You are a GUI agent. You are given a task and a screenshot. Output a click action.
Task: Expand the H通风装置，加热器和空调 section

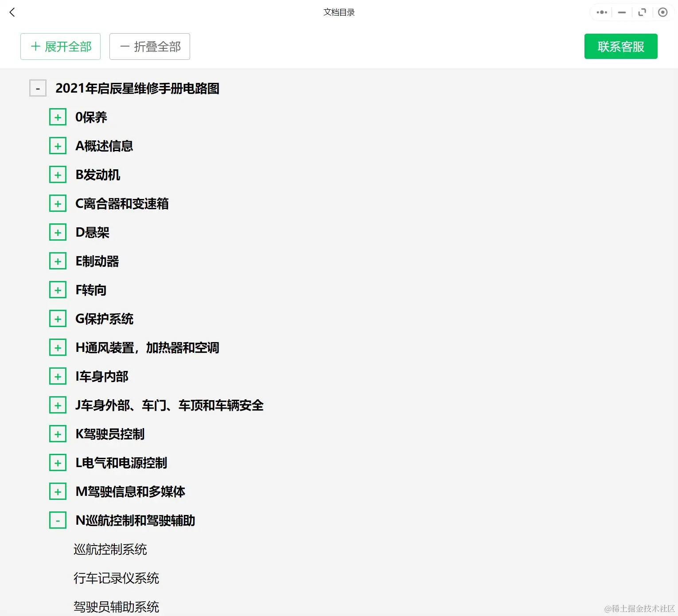coord(58,347)
